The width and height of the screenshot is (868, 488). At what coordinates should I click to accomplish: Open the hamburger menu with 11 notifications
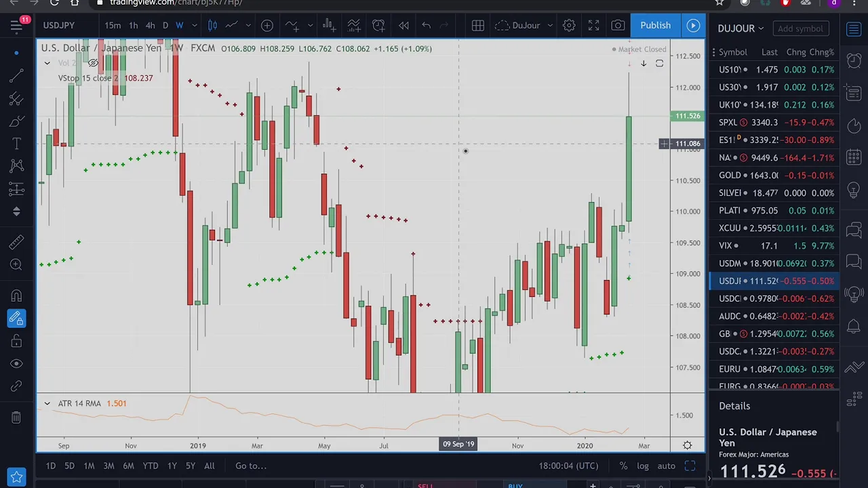[16, 26]
